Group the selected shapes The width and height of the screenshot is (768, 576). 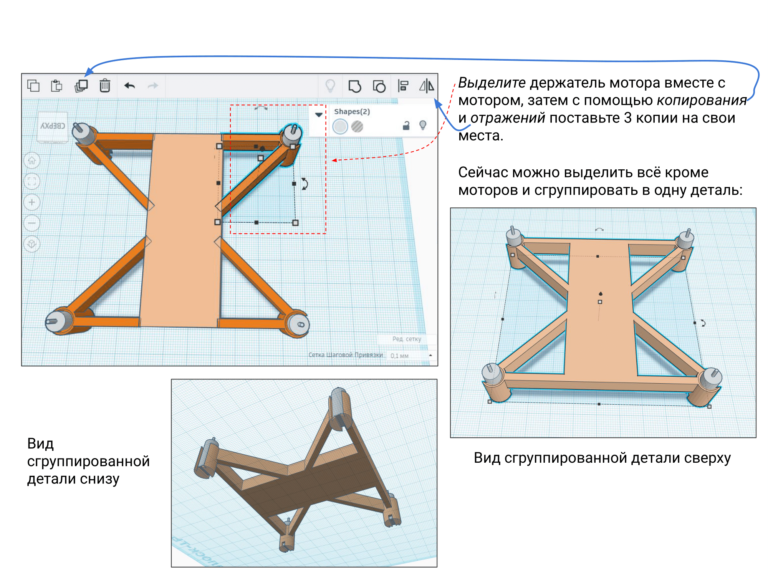pos(355,86)
